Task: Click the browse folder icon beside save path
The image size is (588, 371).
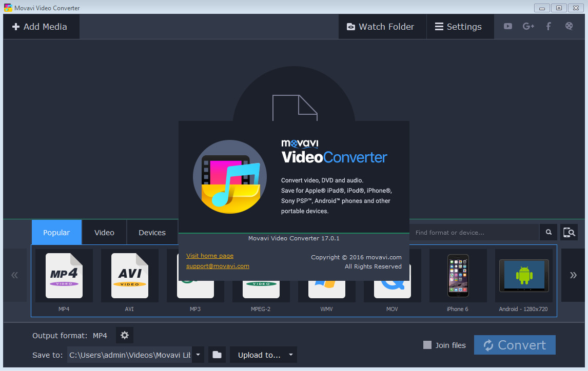Action: pyautogui.click(x=217, y=355)
